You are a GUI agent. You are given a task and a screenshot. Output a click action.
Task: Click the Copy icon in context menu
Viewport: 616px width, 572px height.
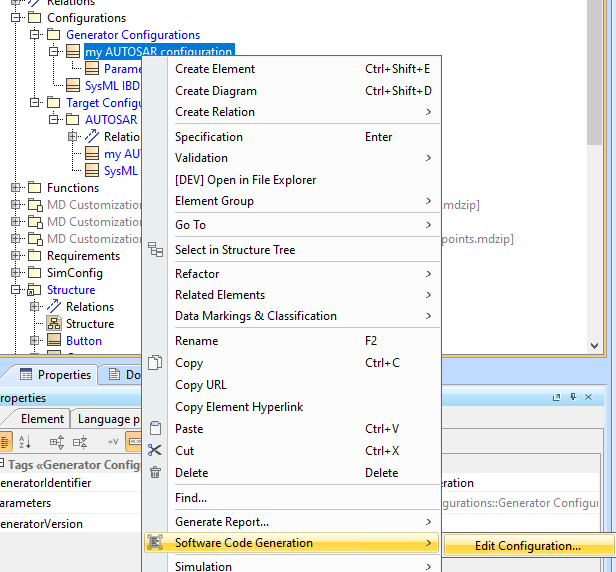155,363
